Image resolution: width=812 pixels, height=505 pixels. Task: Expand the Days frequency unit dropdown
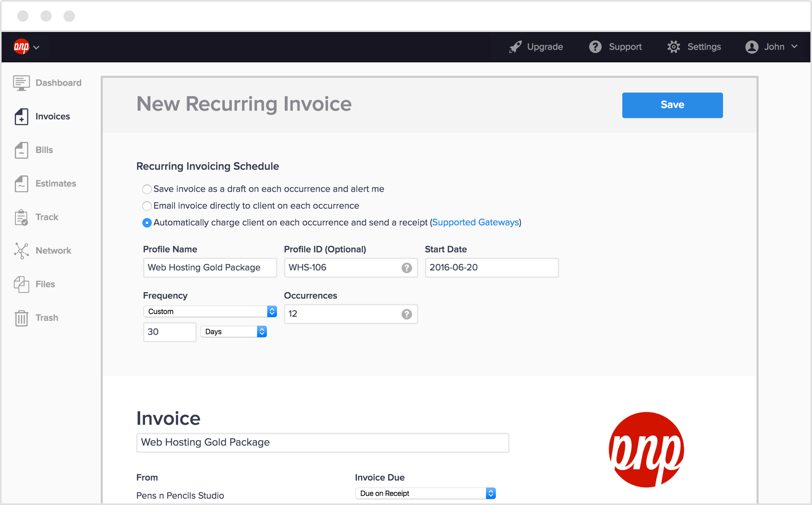coord(235,332)
